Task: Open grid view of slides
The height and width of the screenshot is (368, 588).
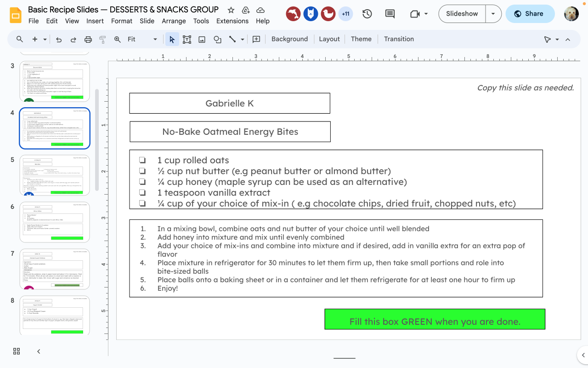Action: click(17, 351)
